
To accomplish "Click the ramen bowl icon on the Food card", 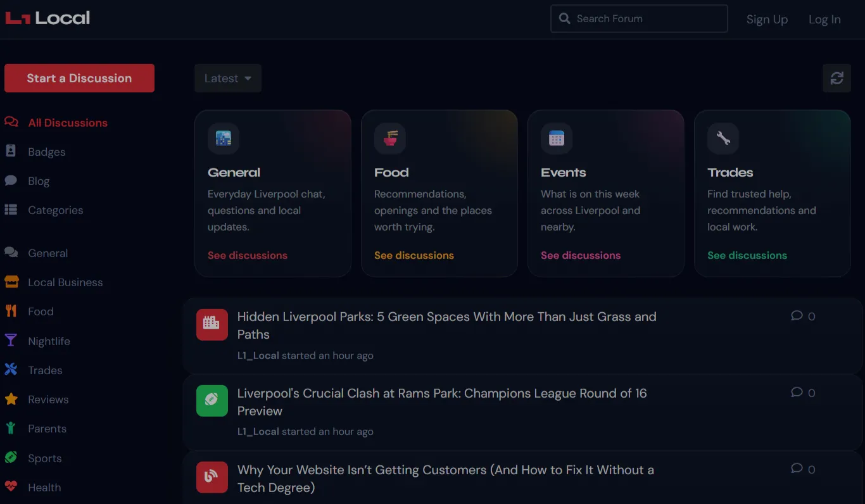I will coord(390,138).
